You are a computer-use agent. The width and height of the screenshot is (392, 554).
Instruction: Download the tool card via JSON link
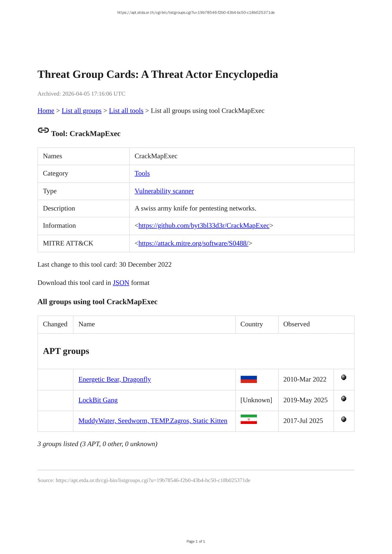[x=121, y=283]
